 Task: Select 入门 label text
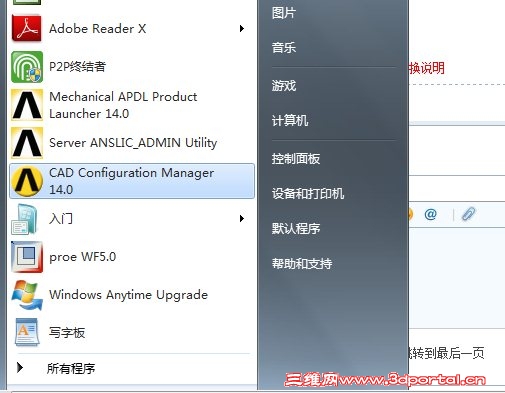click(61, 219)
